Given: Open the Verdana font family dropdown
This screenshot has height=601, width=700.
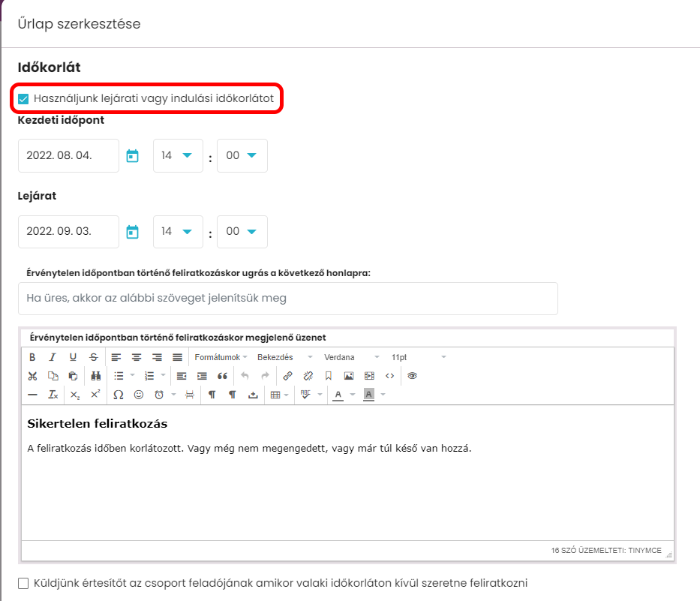Looking at the screenshot, I should click(349, 357).
